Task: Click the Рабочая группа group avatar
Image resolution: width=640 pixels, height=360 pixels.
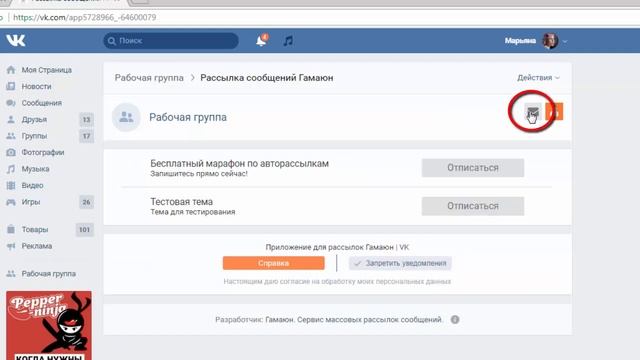Action: (126, 117)
